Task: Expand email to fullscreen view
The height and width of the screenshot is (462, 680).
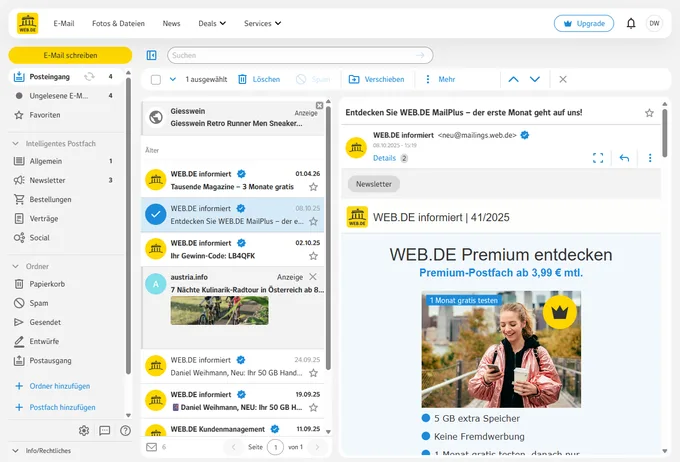Action: (x=598, y=158)
